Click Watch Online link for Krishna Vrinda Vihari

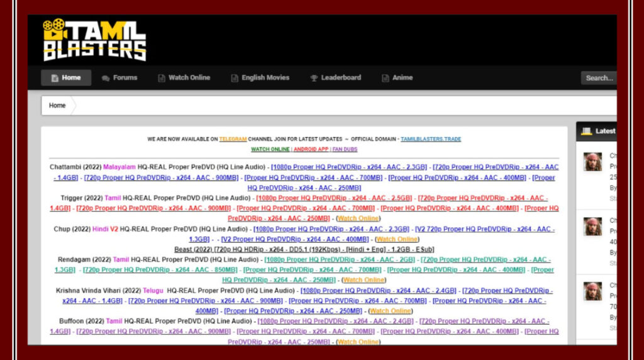point(390,311)
